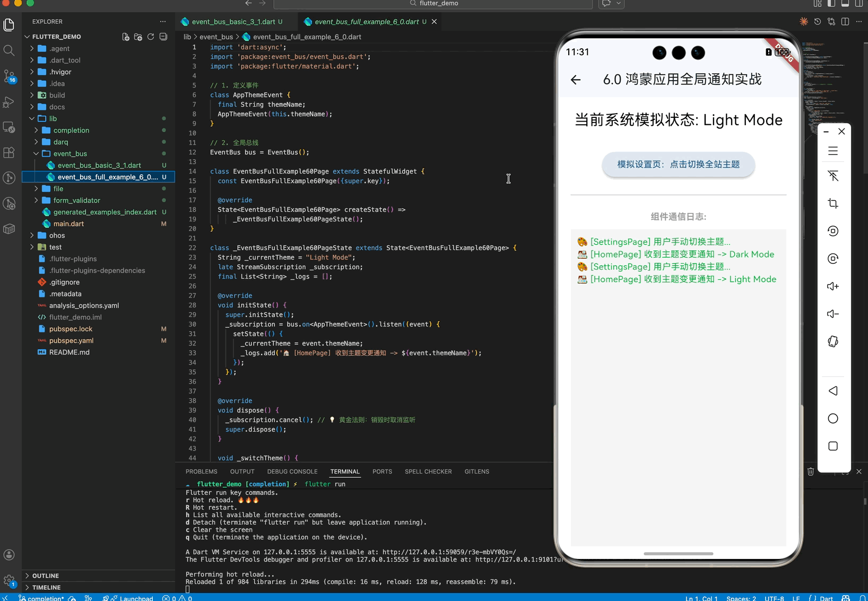868x601 pixels.
Task: Tap back arrow in phone app bar
Action: coord(576,80)
